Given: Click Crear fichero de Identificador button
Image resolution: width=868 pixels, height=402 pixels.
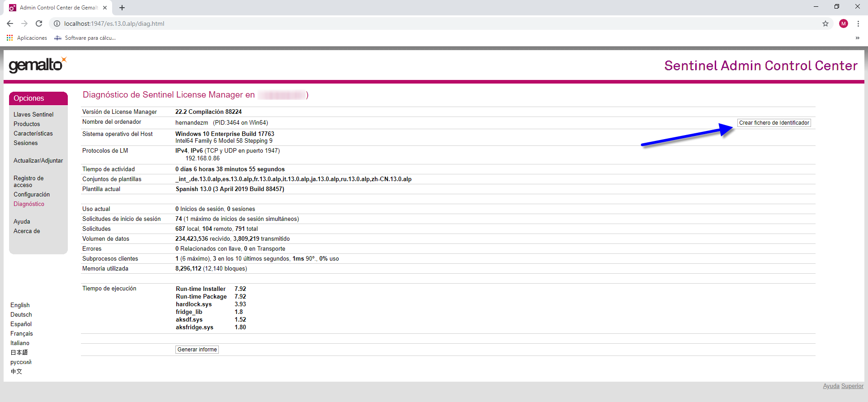Looking at the screenshot, I should tap(774, 123).
